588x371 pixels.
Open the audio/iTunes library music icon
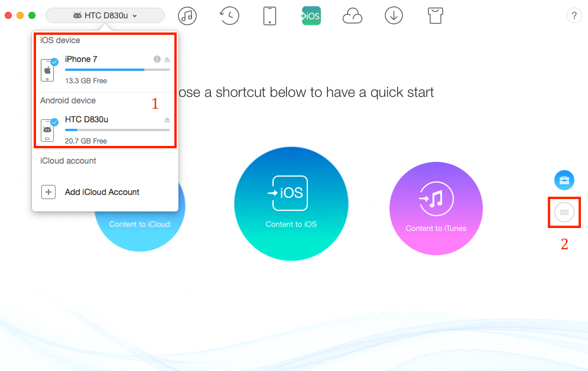(x=187, y=16)
